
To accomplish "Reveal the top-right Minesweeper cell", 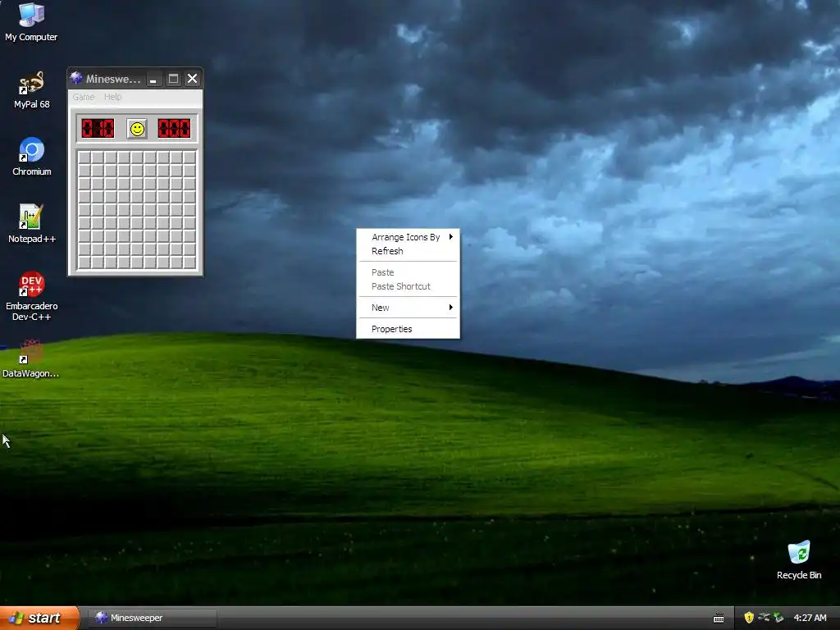I will [189, 157].
